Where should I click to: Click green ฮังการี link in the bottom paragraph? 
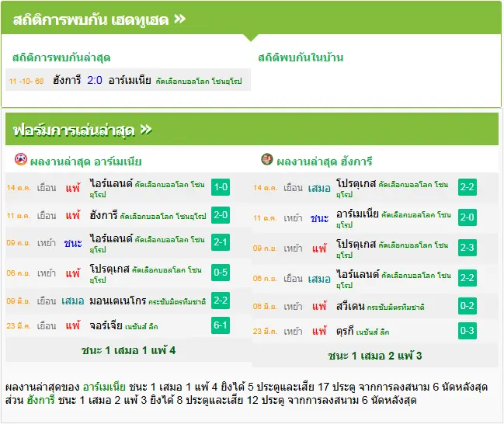(x=41, y=400)
